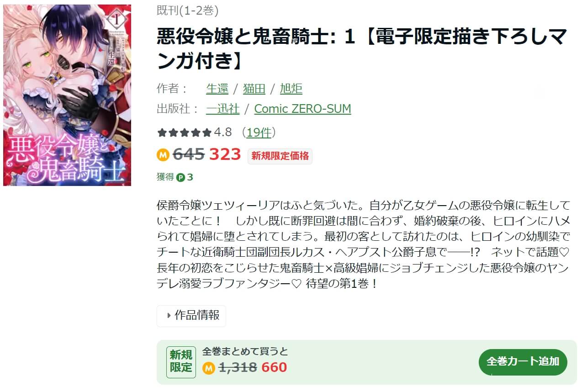582x392 pixels.
Task: Expand the 作品情報 section
Action: coord(191,316)
